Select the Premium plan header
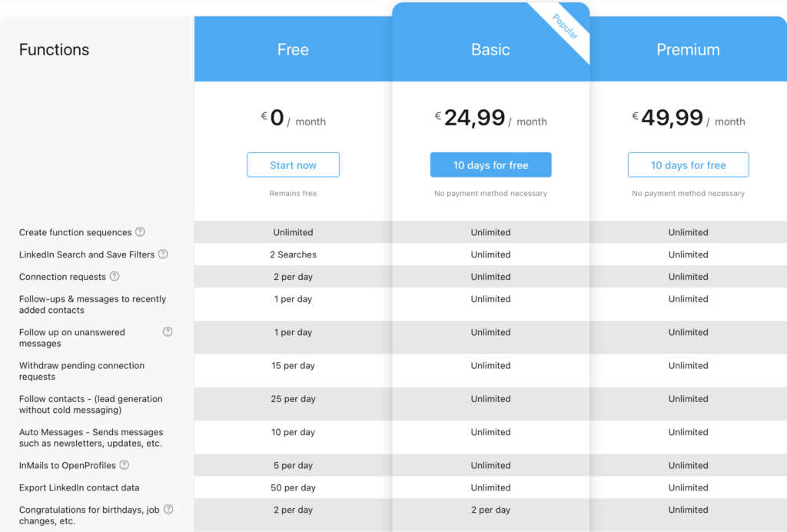Image resolution: width=787 pixels, height=532 pixels. (x=688, y=50)
